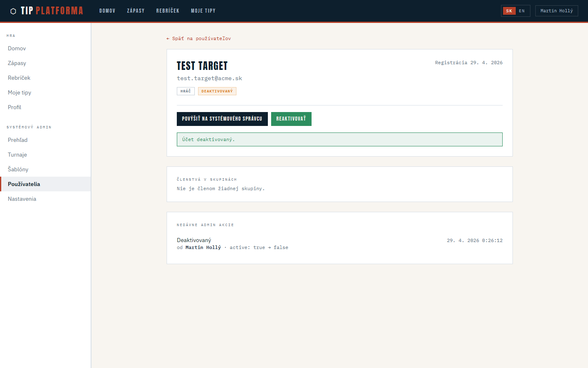Click the Späť na používateľov back link

199,38
